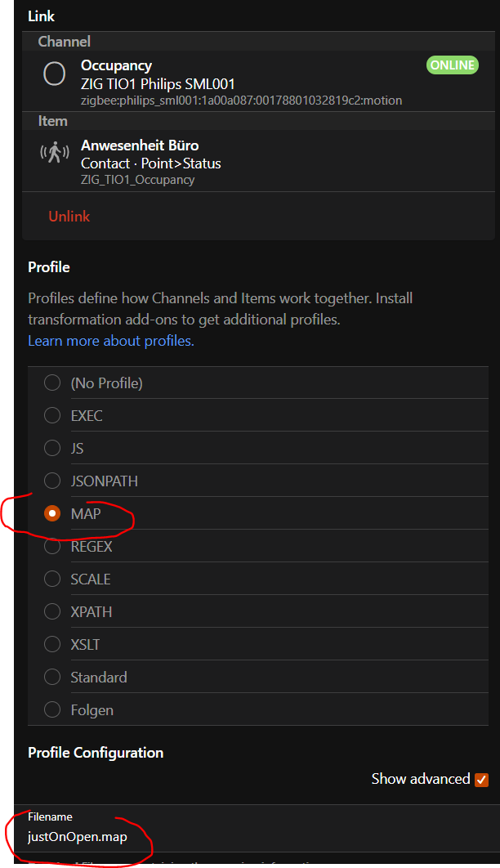Select the MAP profile radio button

52,513
